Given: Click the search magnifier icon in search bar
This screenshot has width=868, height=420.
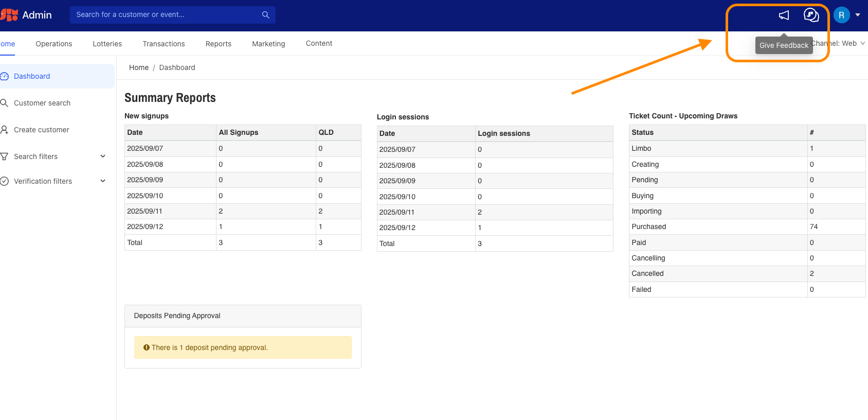Looking at the screenshot, I should [x=265, y=15].
